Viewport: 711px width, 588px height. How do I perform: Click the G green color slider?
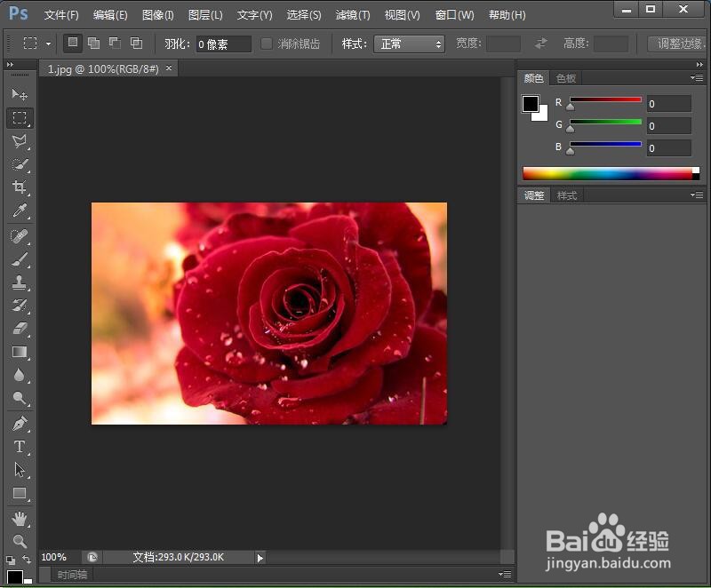click(605, 122)
